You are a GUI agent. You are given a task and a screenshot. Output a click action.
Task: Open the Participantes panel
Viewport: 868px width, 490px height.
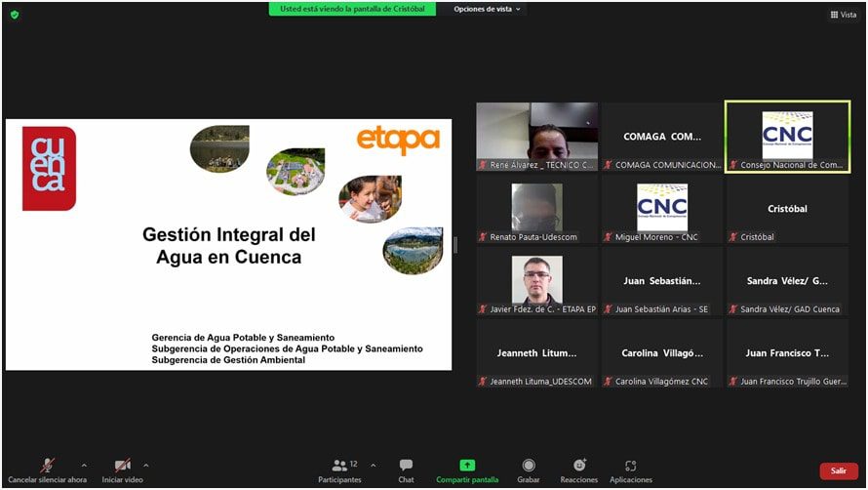(x=340, y=470)
